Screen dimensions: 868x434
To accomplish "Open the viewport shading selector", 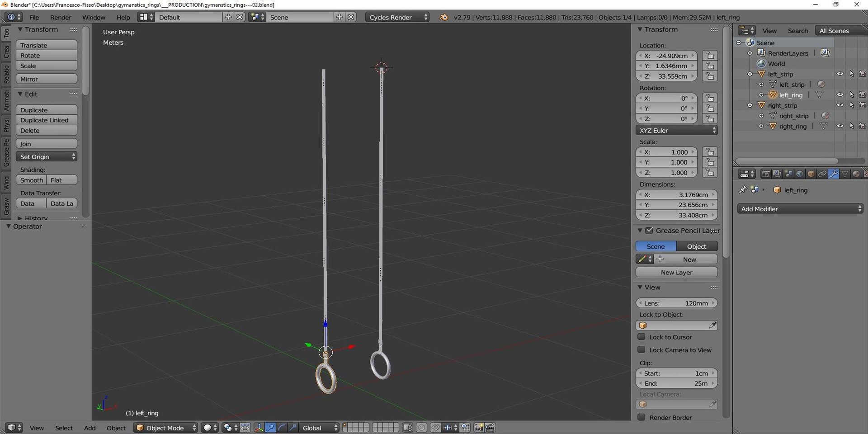I will [x=210, y=428].
